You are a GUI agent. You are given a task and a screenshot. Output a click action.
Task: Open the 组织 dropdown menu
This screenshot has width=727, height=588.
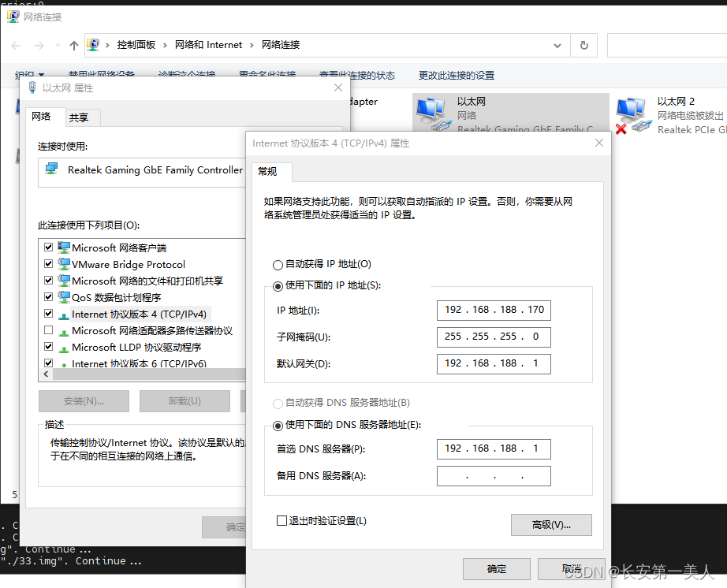[x=29, y=75]
